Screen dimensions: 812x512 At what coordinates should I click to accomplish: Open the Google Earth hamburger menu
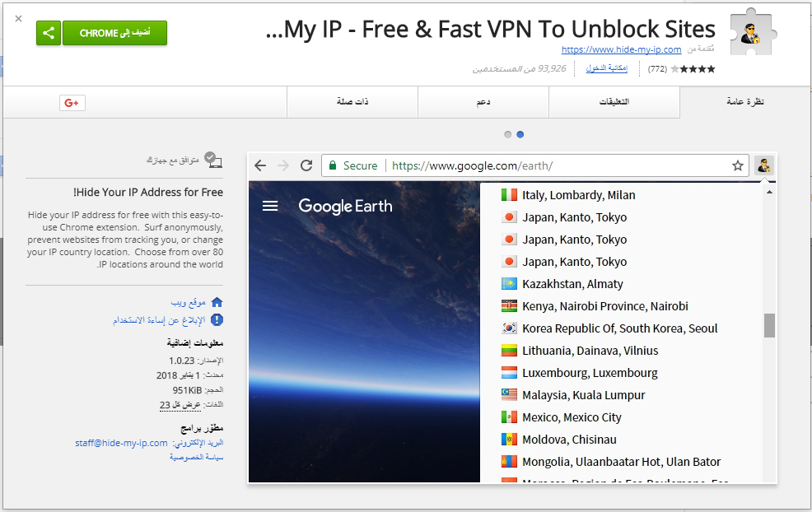tap(270, 206)
